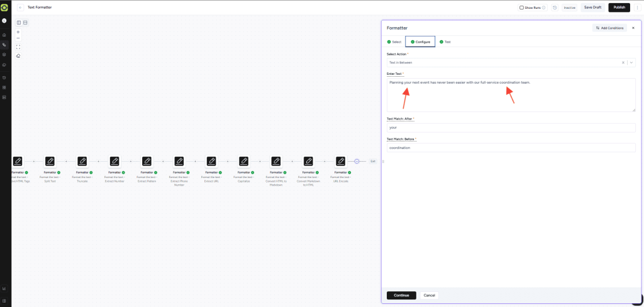Go back using the arrow beside Text Formatter
The height and width of the screenshot is (307, 644).
click(x=21, y=8)
